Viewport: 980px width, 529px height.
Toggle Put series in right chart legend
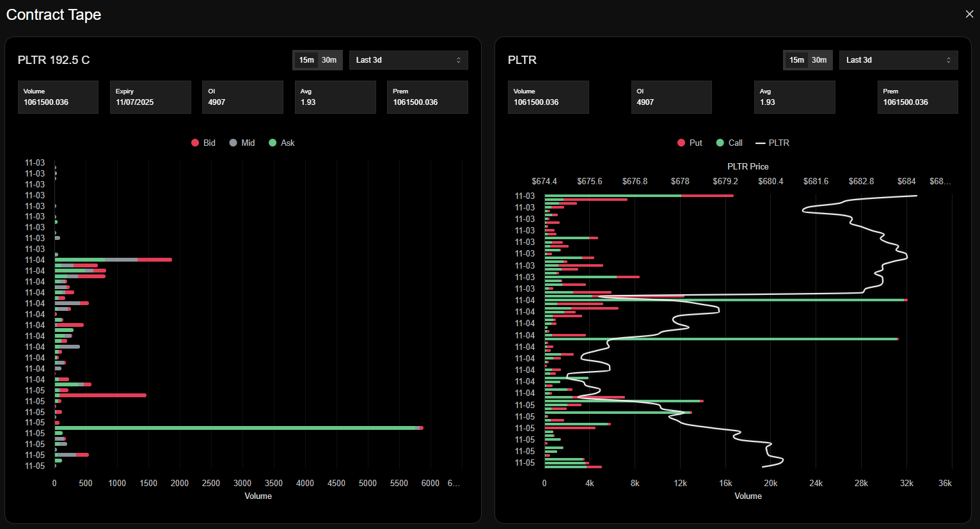point(690,143)
